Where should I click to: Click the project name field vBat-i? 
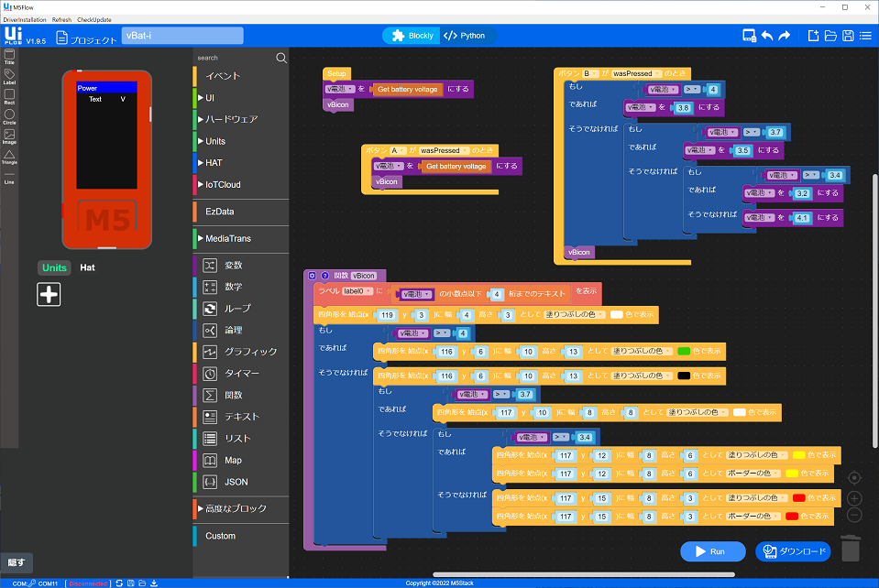point(182,36)
